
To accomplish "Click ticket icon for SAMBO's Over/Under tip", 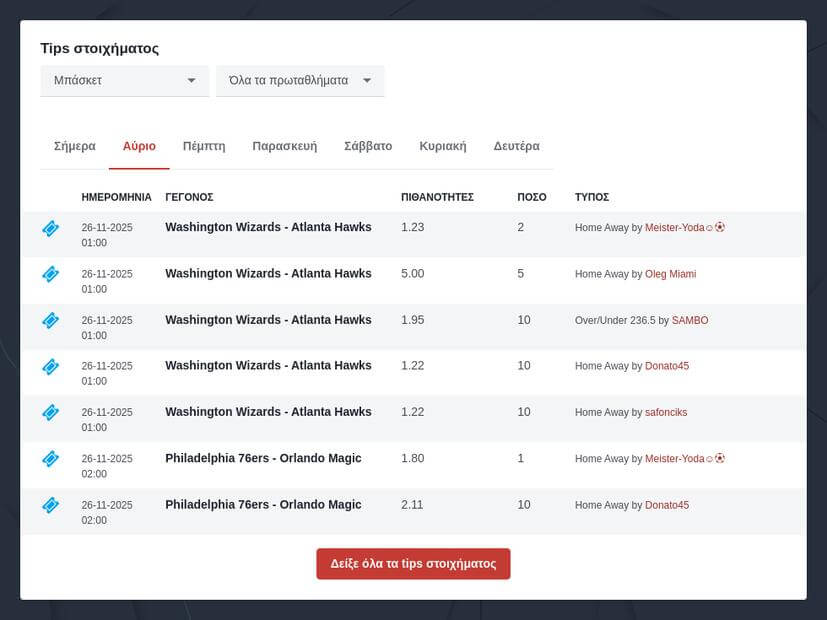I will tap(50, 320).
